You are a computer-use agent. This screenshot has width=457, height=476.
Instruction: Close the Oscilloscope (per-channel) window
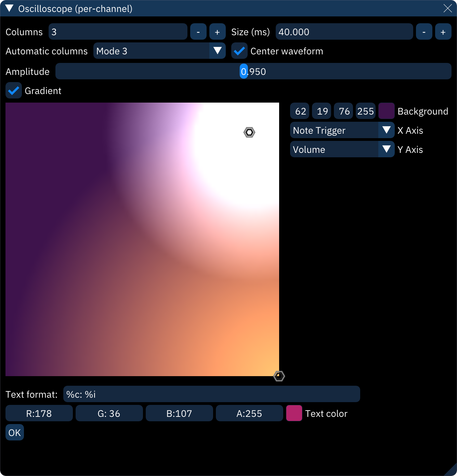pyautogui.click(x=447, y=9)
